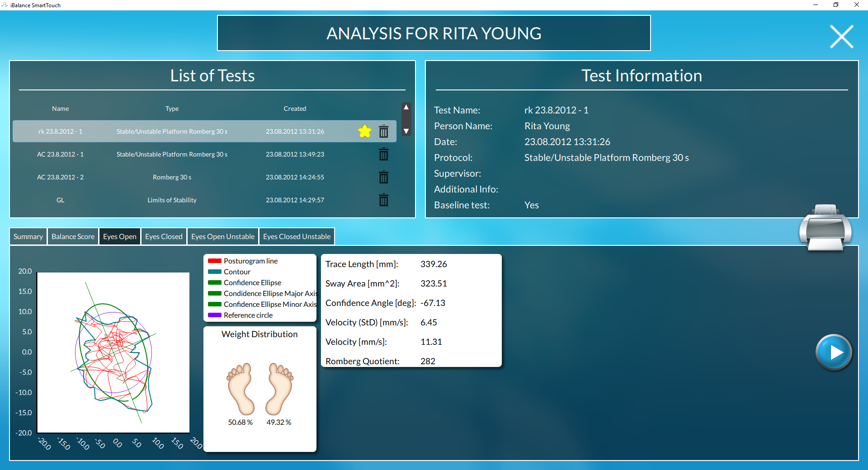
Task: Switch to the Eyes Closed tab
Action: 164,236
